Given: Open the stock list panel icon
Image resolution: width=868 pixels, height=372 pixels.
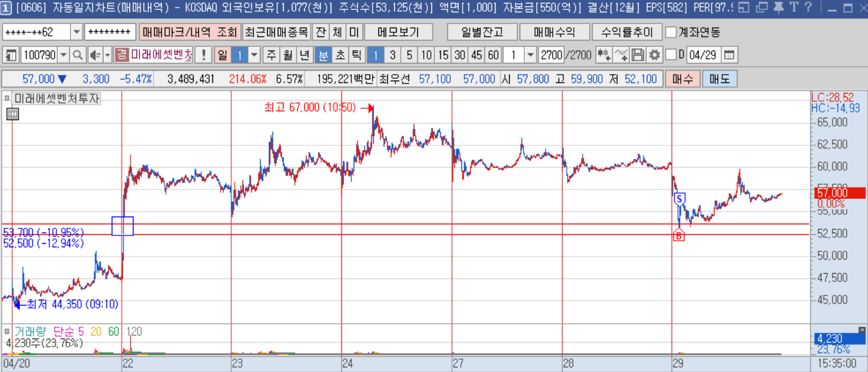Looking at the screenshot, I should pos(11,55).
